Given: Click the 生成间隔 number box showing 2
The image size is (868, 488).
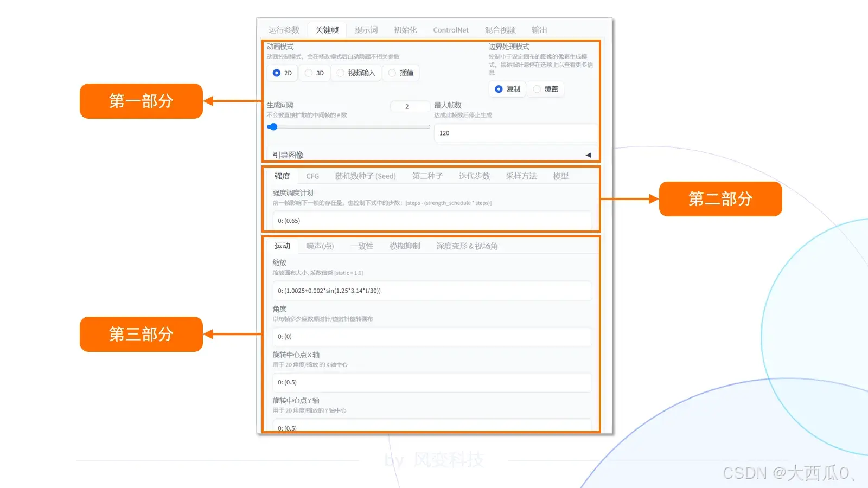Looking at the screenshot, I should (x=410, y=106).
